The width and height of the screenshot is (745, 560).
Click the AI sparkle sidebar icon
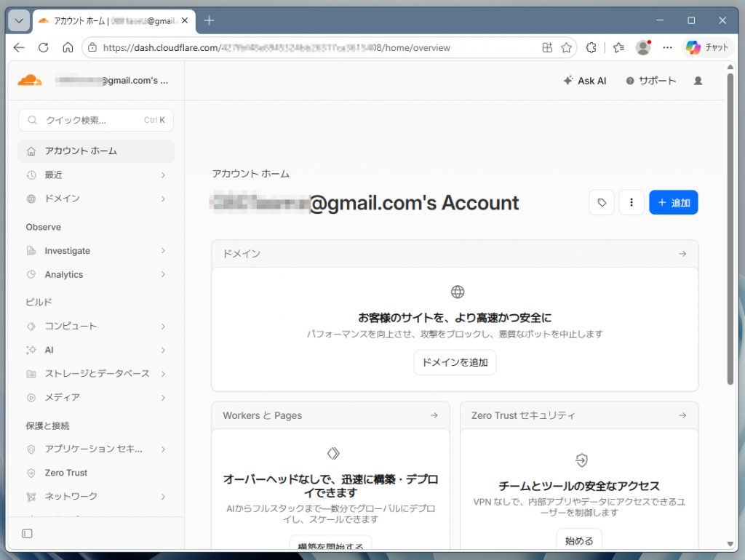tap(31, 350)
